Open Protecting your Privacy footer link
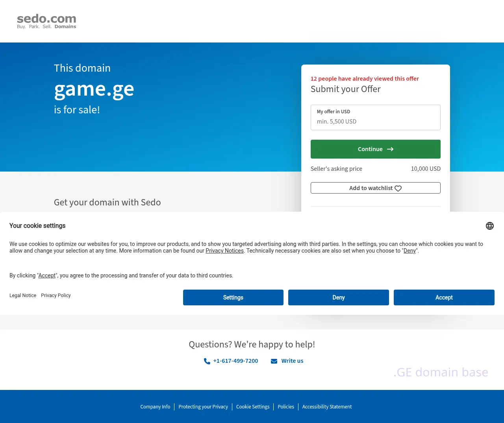This screenshot has height=423, width=504. click(203, 407)
